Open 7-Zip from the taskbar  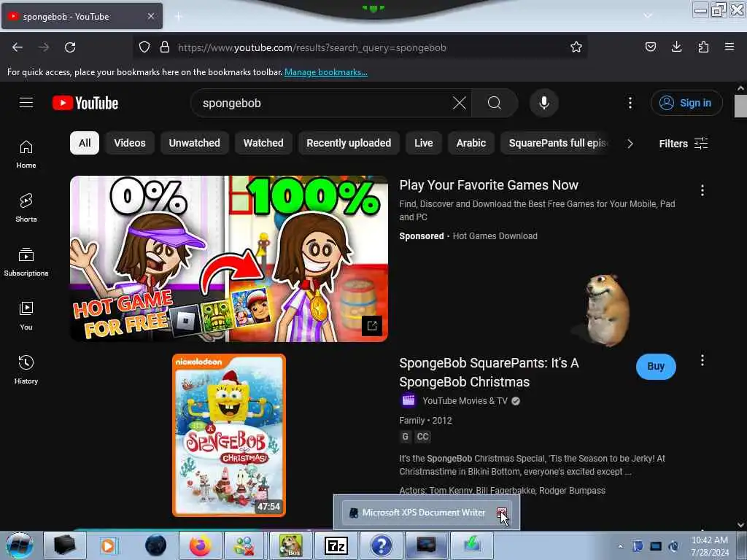click(x=336, y=545)
